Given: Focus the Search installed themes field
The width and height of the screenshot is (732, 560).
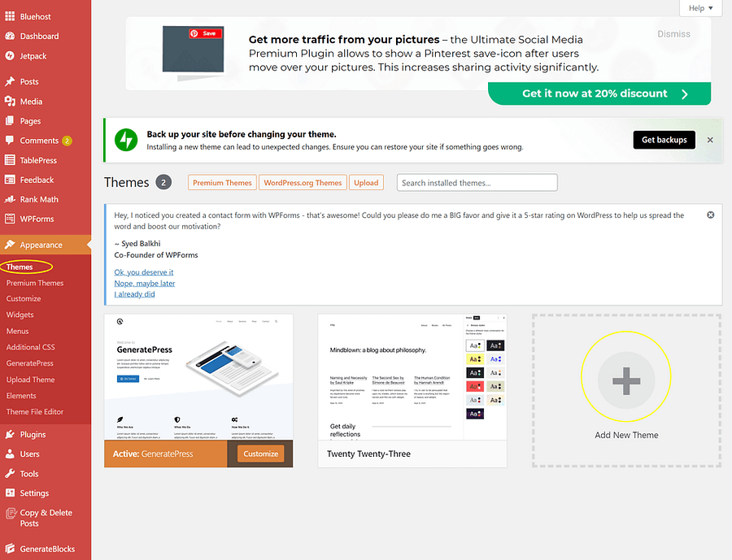Looking at the screenshot, I should 477,182.
